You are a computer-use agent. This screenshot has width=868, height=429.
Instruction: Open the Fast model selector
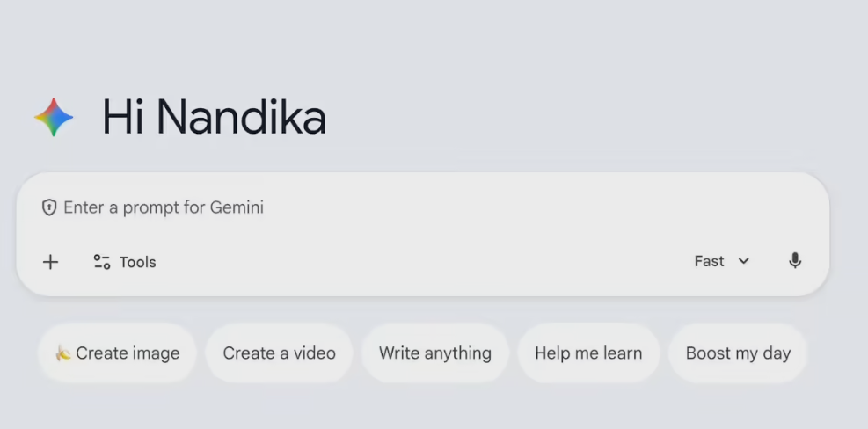(x=711, y=261)
